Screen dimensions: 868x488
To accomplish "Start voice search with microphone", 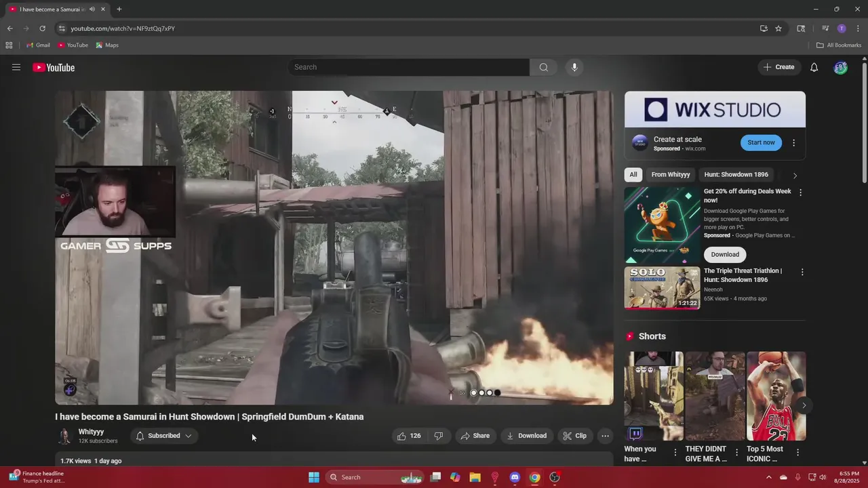I will [x=574, y=67].
